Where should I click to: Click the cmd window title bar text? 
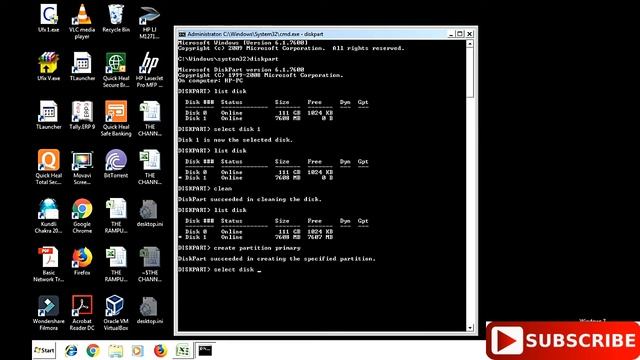click(255, 34)
